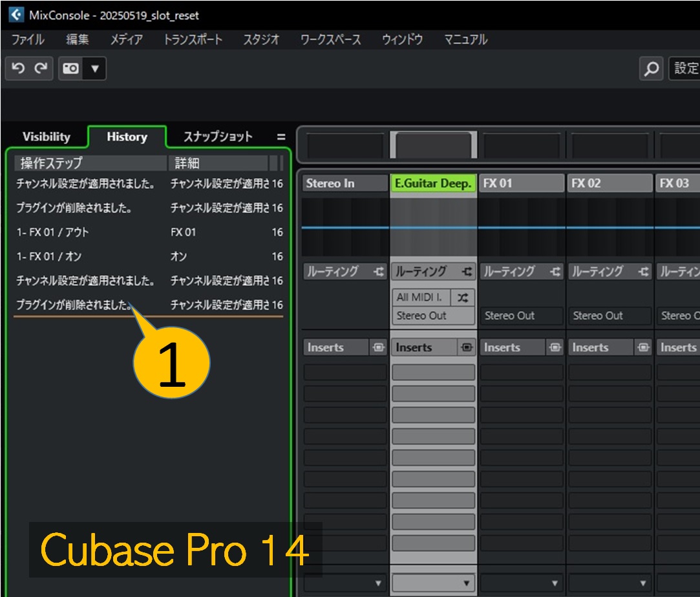Open the マニュアル menu
Image resolution: width=700 pixels, height=597 pixels.
465,39
